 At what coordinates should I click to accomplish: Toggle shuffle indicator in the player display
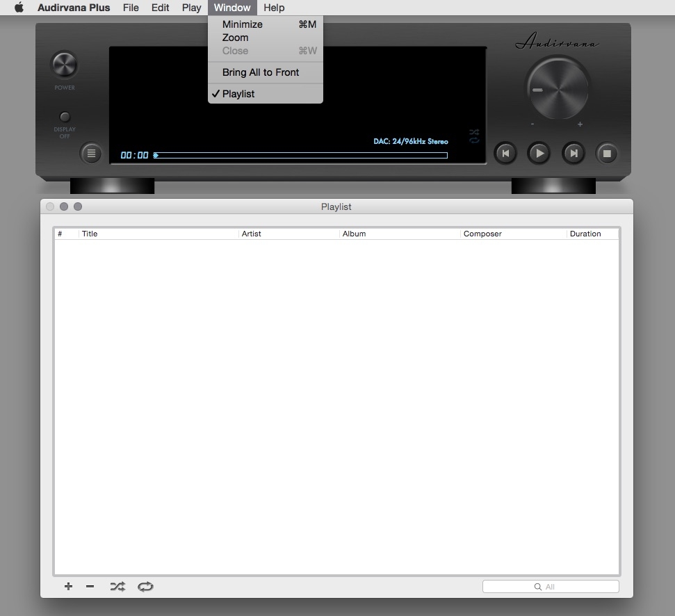474,132
